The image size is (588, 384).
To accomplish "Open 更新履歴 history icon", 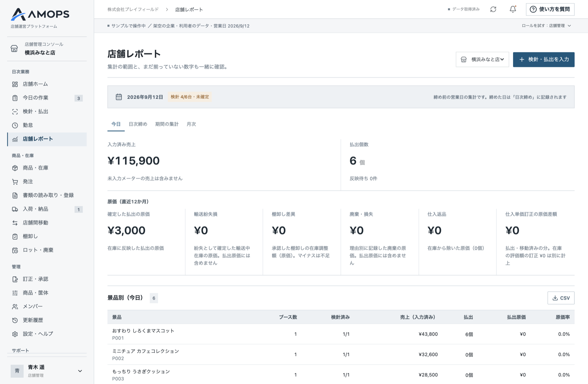I will tap(15, 320).
